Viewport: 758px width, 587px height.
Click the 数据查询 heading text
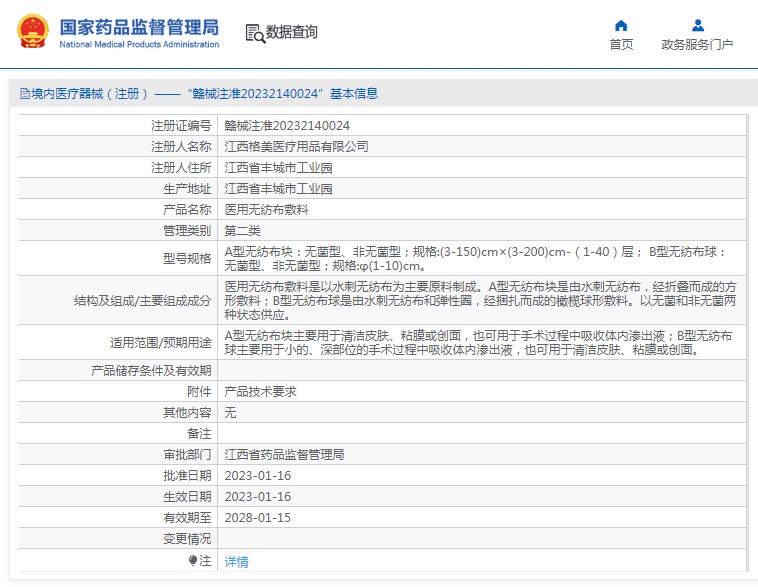point(292,32)
